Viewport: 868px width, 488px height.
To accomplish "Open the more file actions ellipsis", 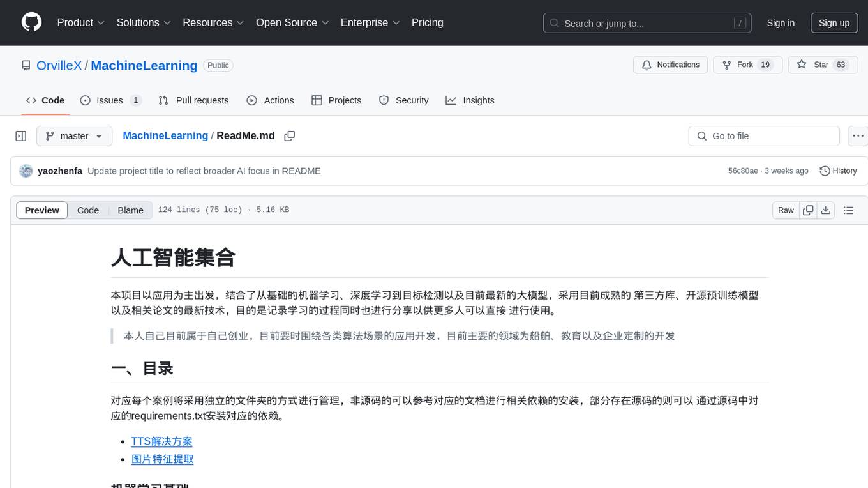I will click(x=858, y=136).
